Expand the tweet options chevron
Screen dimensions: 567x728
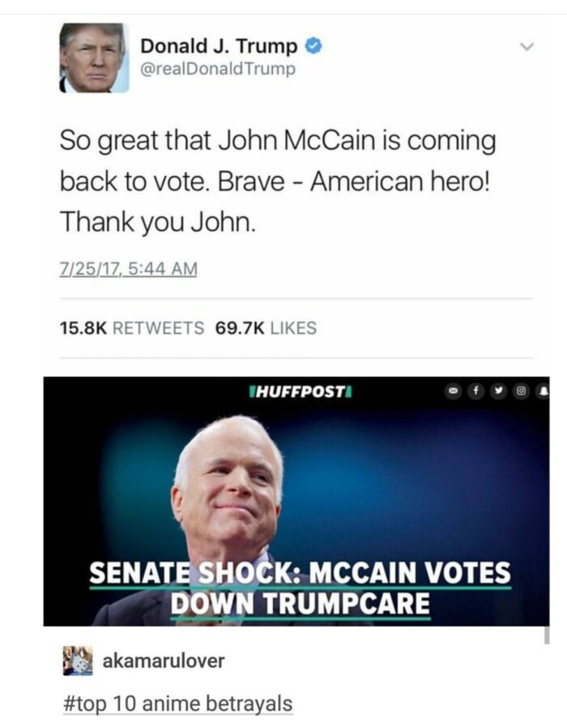pos(527,46)
